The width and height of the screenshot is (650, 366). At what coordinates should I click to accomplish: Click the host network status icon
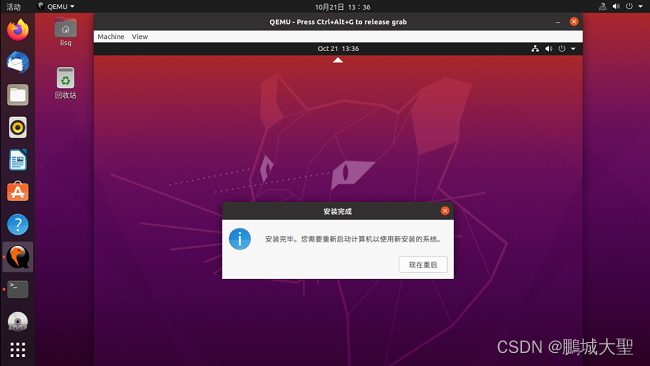click(x=602, y=6)
